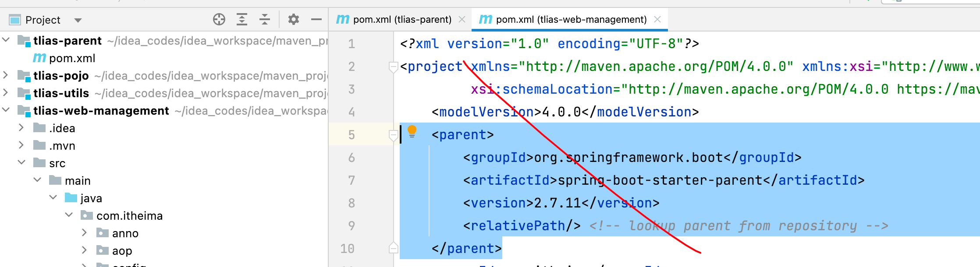Click fold end marker at line 10 gutter

click(x=393, y=248)
